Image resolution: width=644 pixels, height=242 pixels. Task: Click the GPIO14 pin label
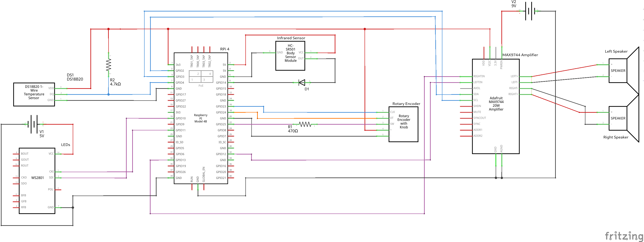[x=221, y=83]
